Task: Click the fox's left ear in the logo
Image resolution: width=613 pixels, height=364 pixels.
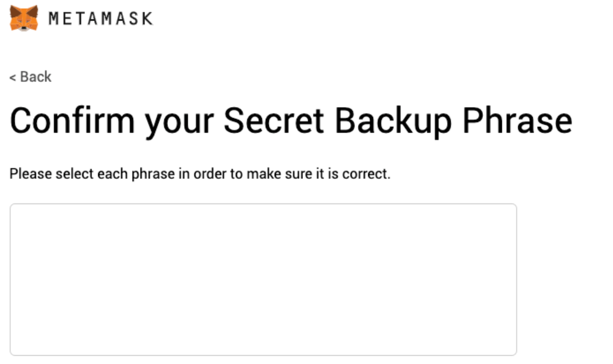Action: click(15, 11)
